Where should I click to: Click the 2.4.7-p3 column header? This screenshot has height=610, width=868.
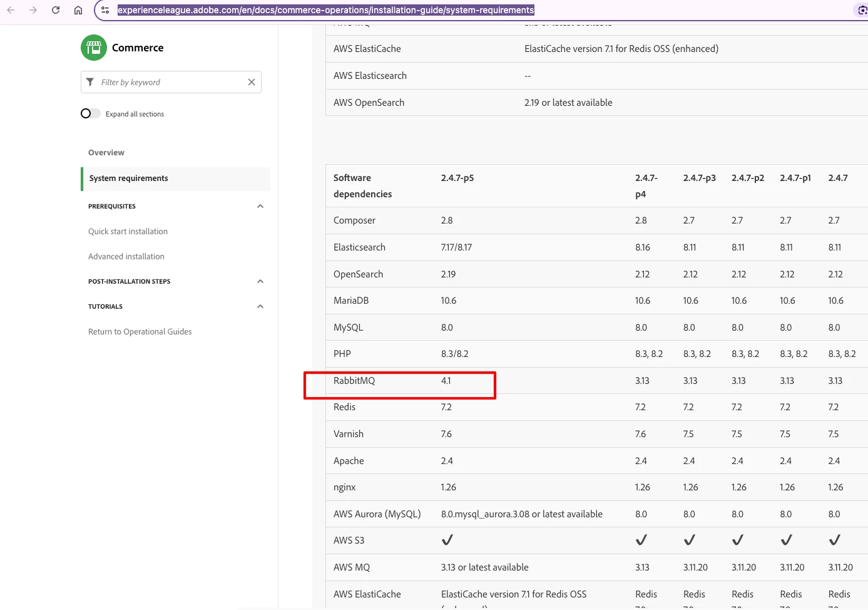coord(700,178)
